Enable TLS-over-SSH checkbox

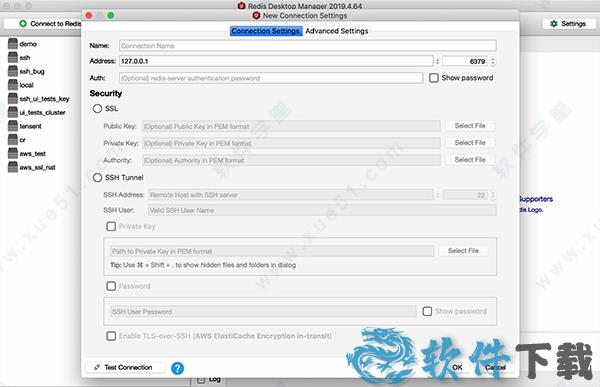111,336
